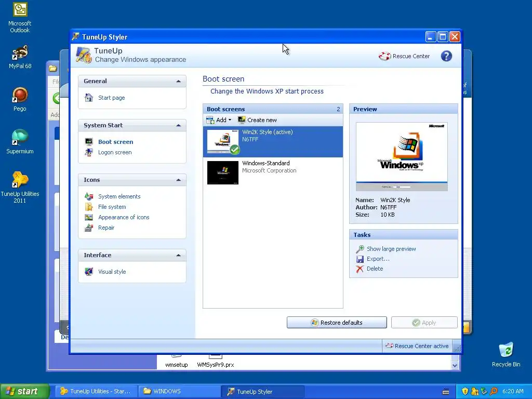Open File system icon settings
532x399 pixels.
(112, 207)
